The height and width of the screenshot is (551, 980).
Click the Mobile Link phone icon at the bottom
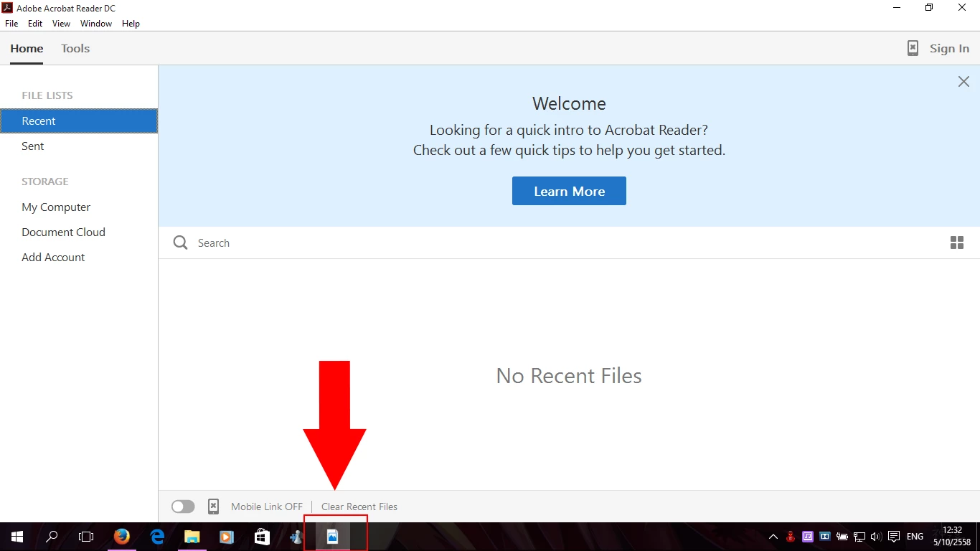point(213,507)
